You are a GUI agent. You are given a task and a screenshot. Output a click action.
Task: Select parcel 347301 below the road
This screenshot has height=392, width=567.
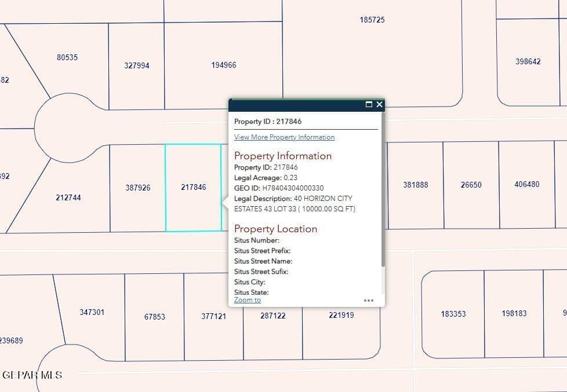[x=91, y=312]
